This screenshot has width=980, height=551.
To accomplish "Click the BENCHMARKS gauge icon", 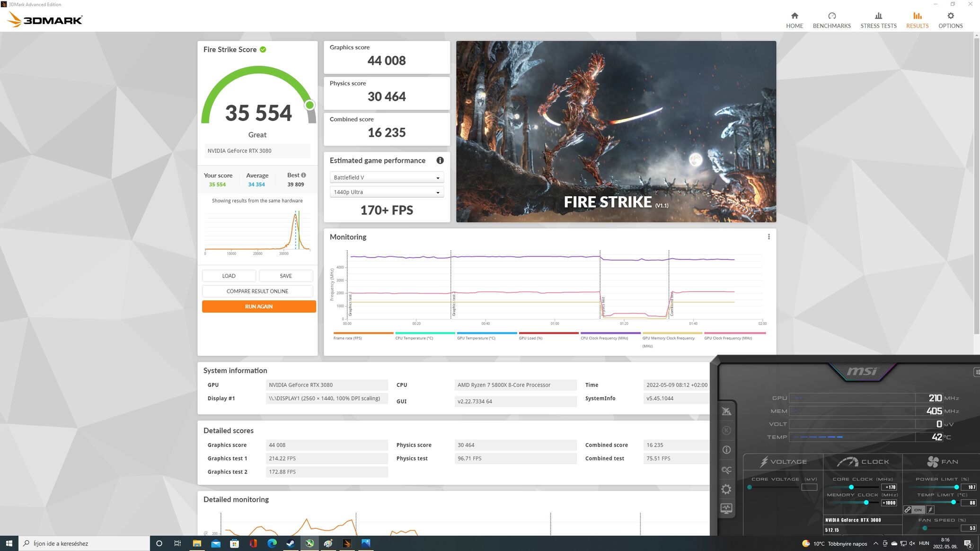I will (x=831, y=16).
